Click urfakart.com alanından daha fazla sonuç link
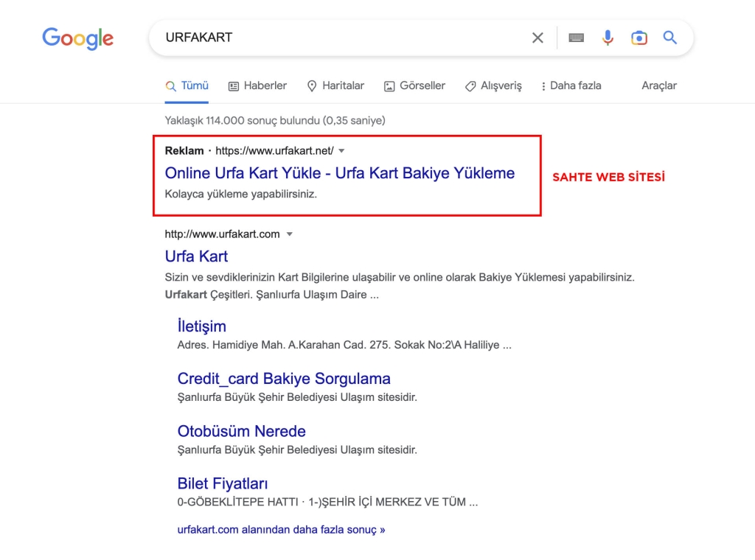 coord(281,530)
